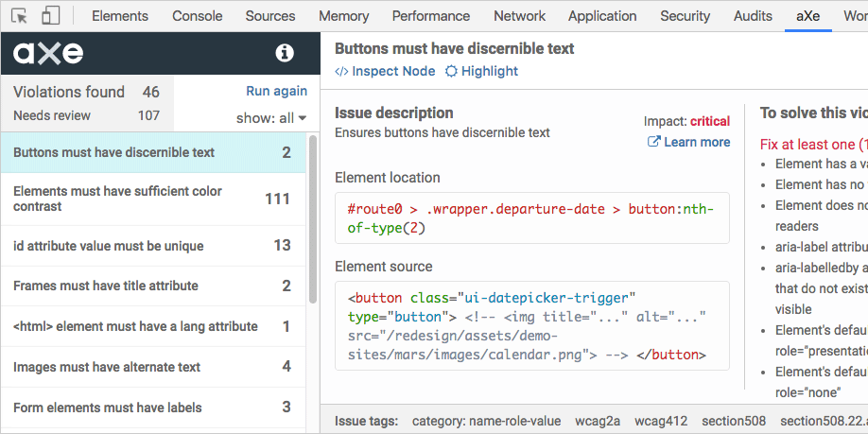Switch to the Console tab
This screenshot has width=868, height=434.
197,16
